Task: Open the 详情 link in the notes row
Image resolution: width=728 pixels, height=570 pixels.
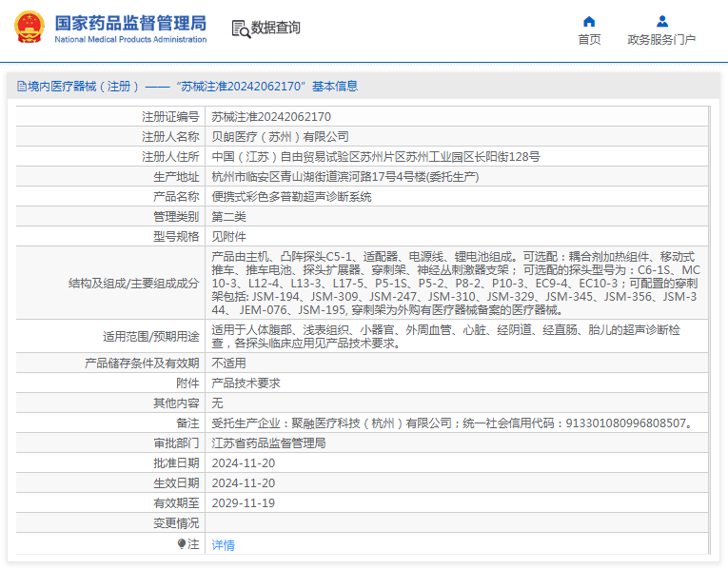Action: pyautogui.click(x=223, y=545)
